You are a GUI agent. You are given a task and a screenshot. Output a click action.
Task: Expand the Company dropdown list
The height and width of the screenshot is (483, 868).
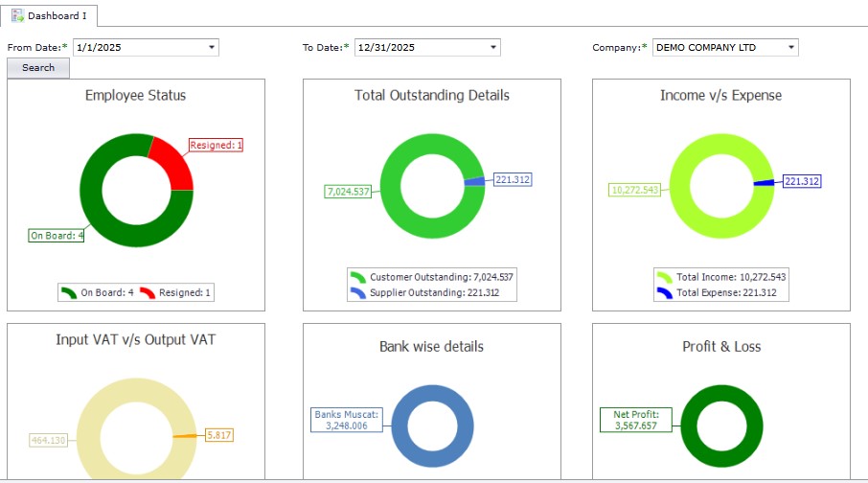790,47
